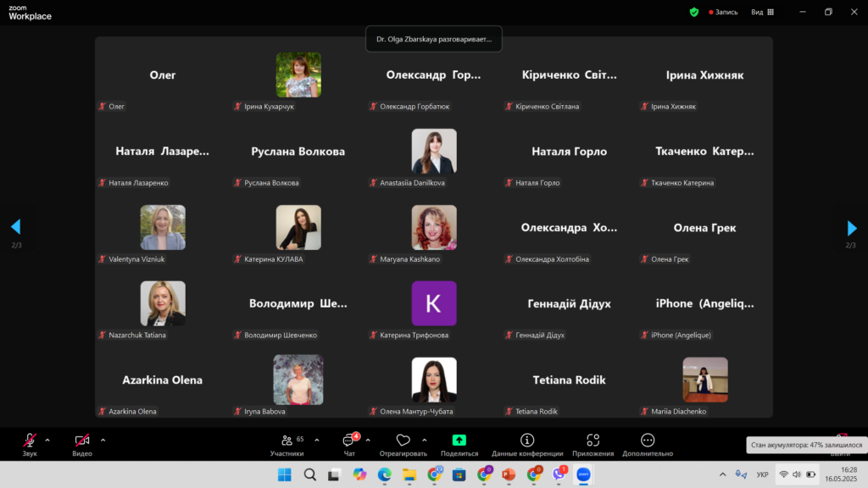Viewport: 868px width, 488px height.
Task: Click Олександр Горбатюк name label
Action: (415, 106)
